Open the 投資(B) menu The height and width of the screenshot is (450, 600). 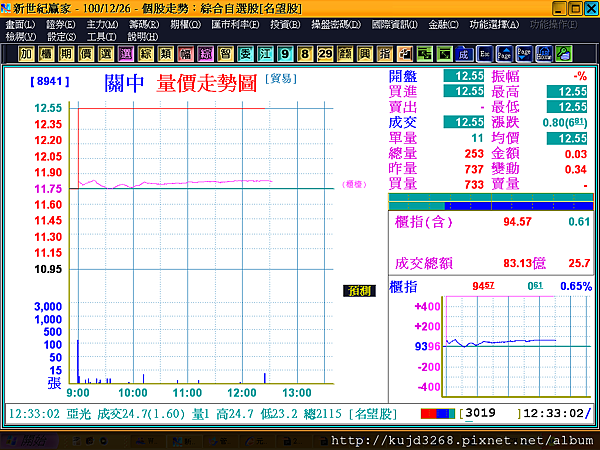coord(285,25)
